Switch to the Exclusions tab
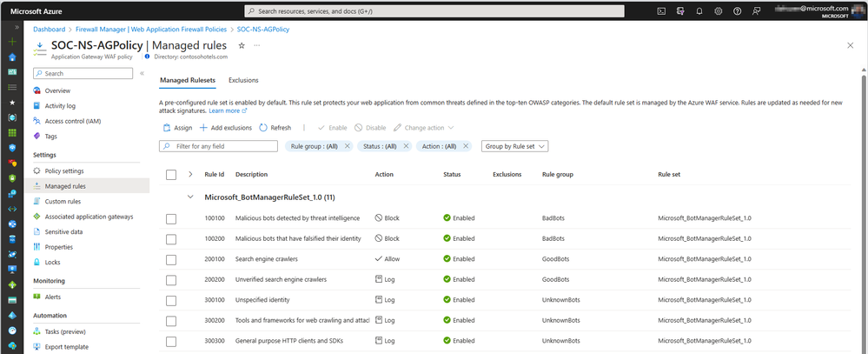The height and width of the screenshot is (354, 868). [243, 80]
